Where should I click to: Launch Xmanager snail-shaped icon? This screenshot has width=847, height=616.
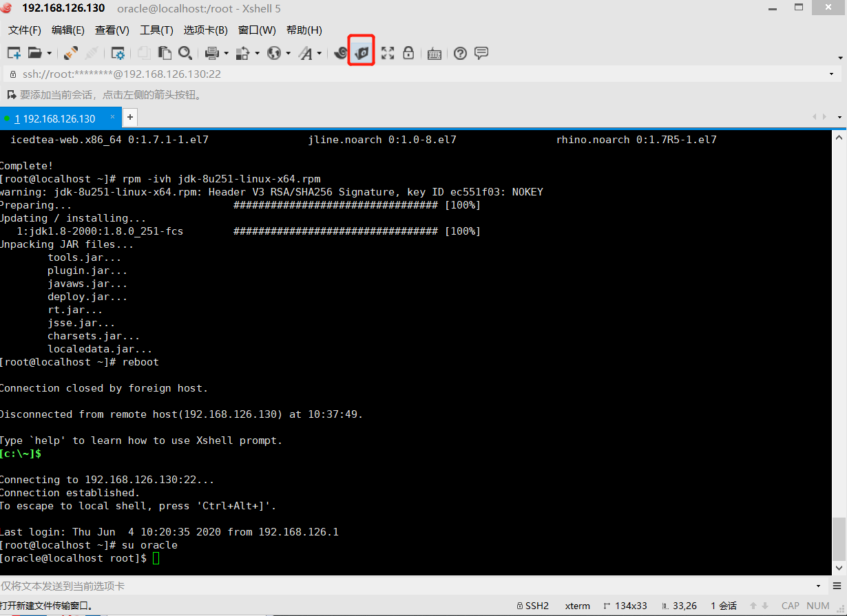[x=341, y=53]
